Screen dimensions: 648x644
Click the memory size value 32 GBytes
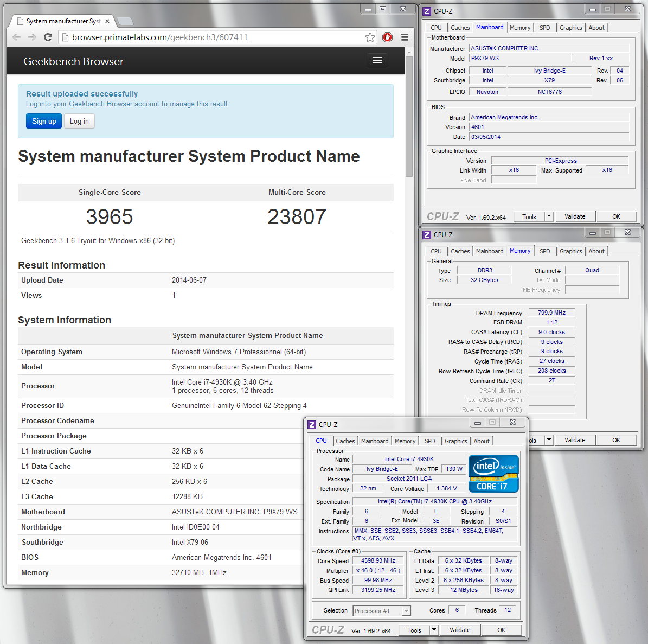coord(484,280)
